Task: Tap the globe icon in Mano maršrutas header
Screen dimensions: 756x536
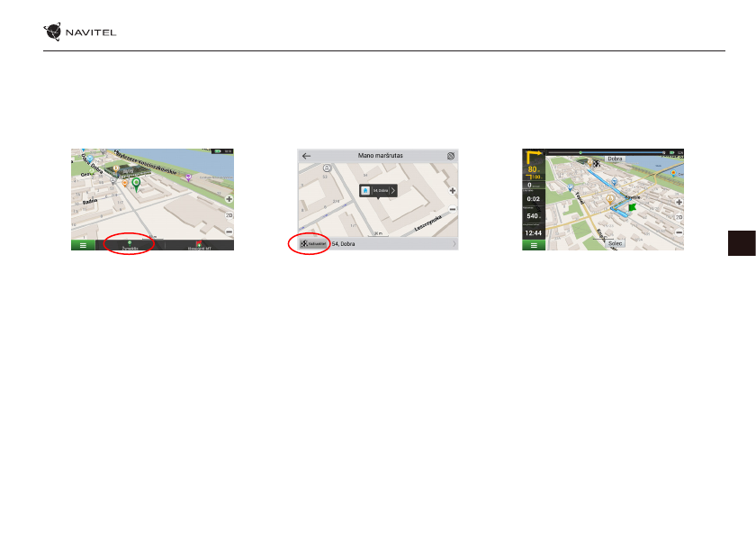Action: (450, 156)
